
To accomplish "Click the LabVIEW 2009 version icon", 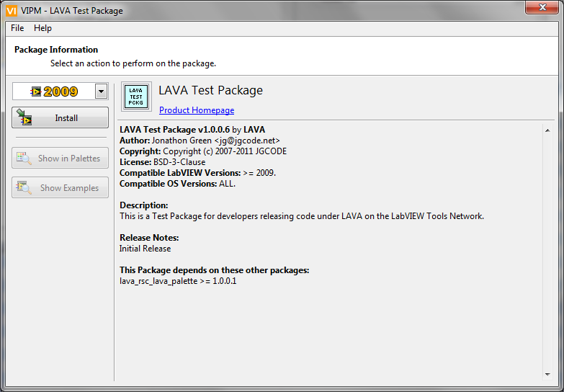I will tap(36, 92).
